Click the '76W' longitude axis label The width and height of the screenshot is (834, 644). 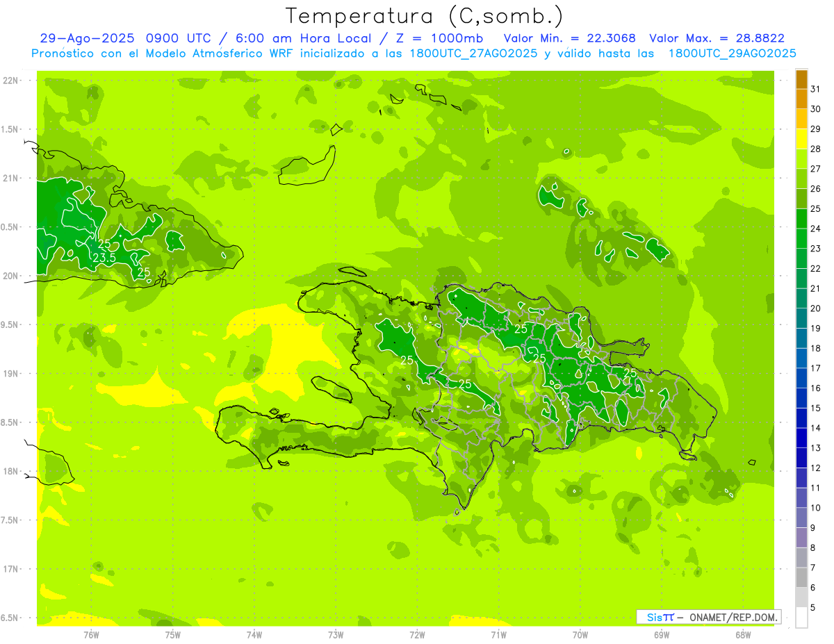point(91,634)
